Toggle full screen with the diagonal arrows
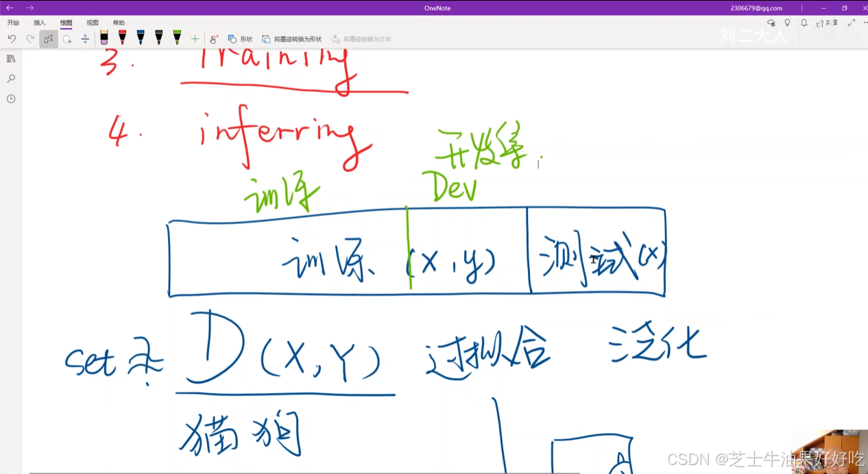Viewport: 868px width, 474px height. [852, 23]
